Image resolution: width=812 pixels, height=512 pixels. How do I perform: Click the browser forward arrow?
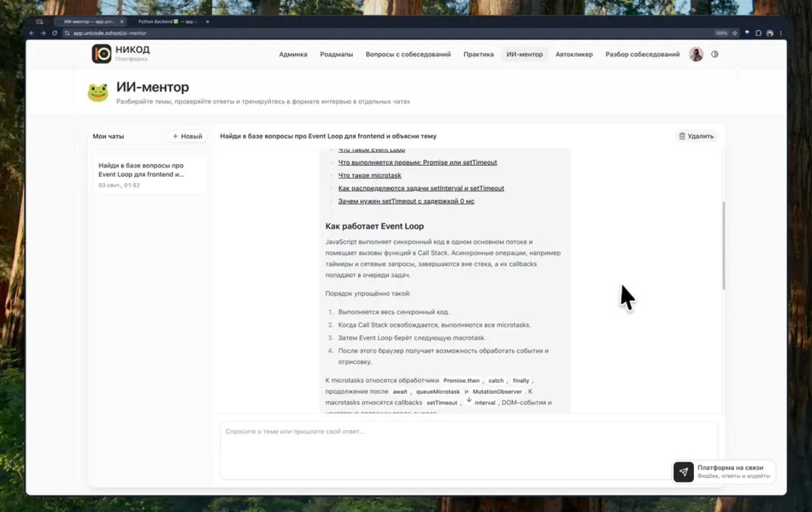pyautogui.click(x=43, y=33)
